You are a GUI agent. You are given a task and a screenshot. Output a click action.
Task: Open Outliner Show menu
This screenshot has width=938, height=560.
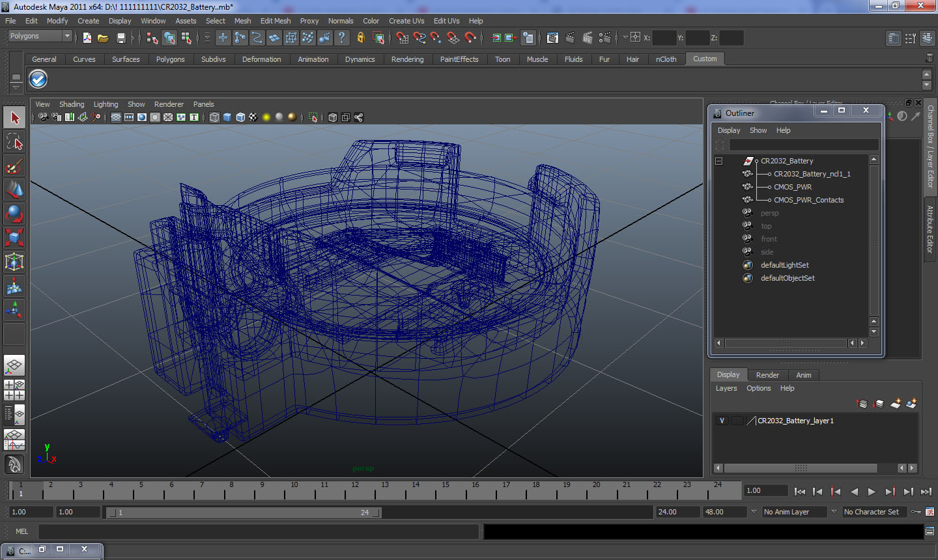(758, 130)
